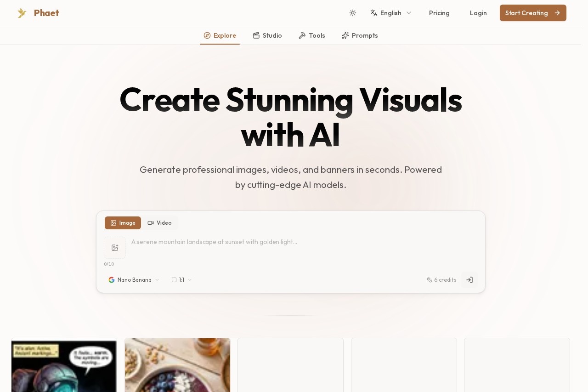Screen dimensions: 588x392
Task: Click the Login link
Action: click(478, 13)
